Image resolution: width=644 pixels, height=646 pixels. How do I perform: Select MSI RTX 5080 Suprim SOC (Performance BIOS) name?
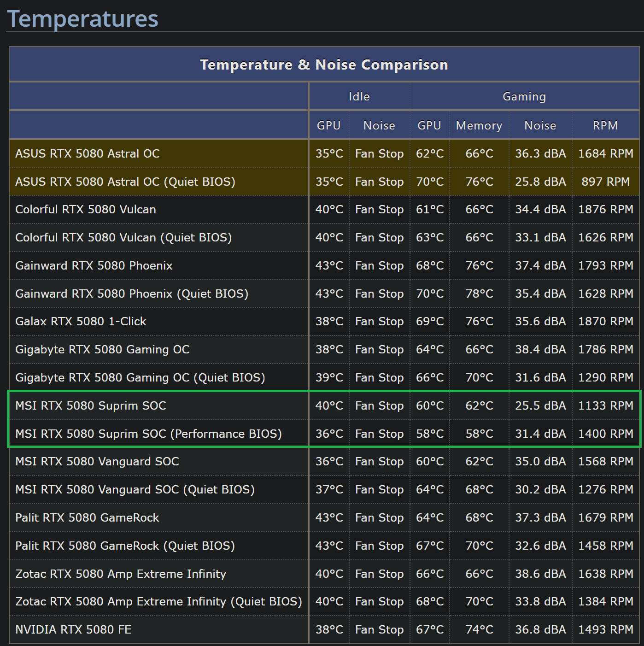click(x=148, y=434)
